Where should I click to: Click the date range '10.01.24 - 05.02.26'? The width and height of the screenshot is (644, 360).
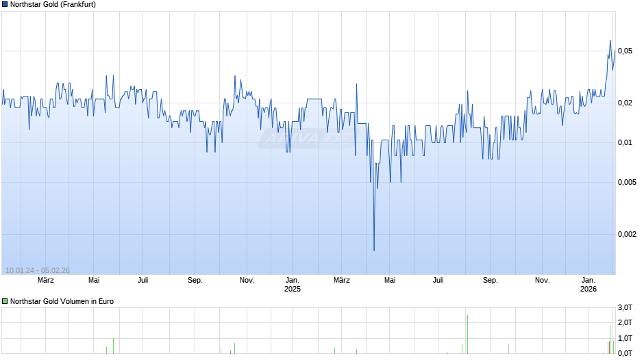(x=38, y=270)
